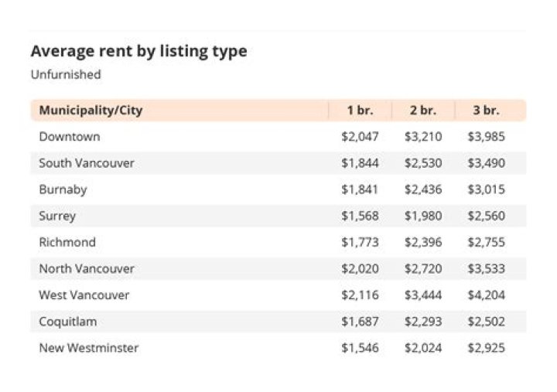The image size is (557, 392).
Task: Select the 2 br. column header
Action: 423,111
